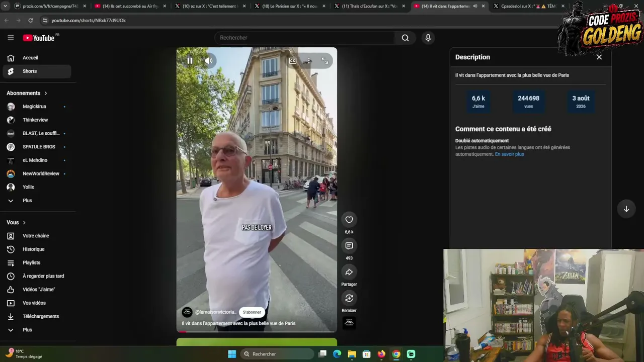
Task: Start voice search with the microphone icon
Action: click(x=428, y=38)
